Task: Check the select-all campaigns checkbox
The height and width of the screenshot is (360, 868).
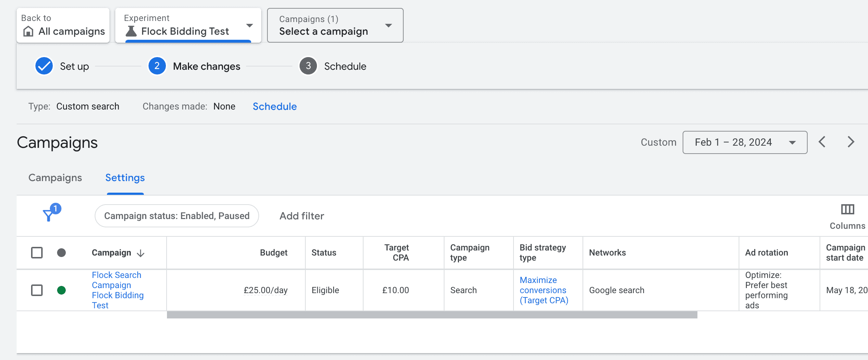Action: pos(36,252)
